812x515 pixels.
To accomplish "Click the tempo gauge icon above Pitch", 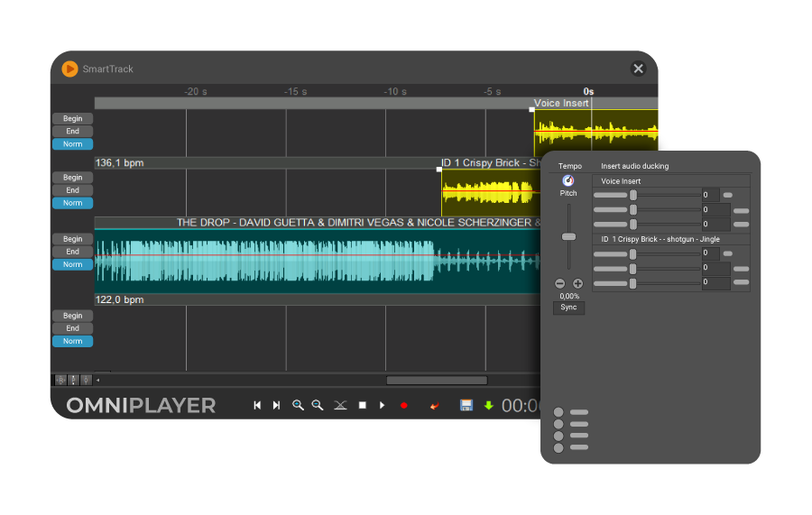I will point(568,180).
